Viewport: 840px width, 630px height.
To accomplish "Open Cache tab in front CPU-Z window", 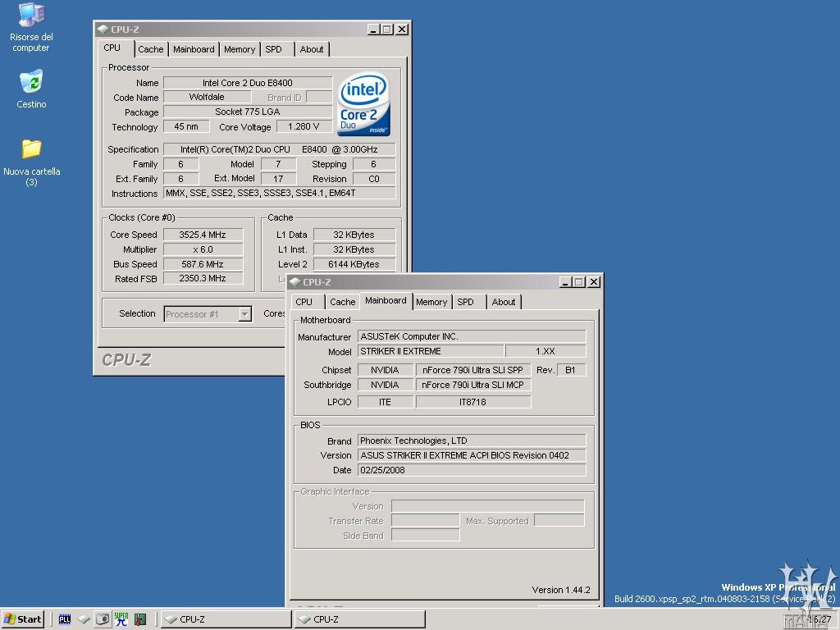I will [x=342, y=302].
